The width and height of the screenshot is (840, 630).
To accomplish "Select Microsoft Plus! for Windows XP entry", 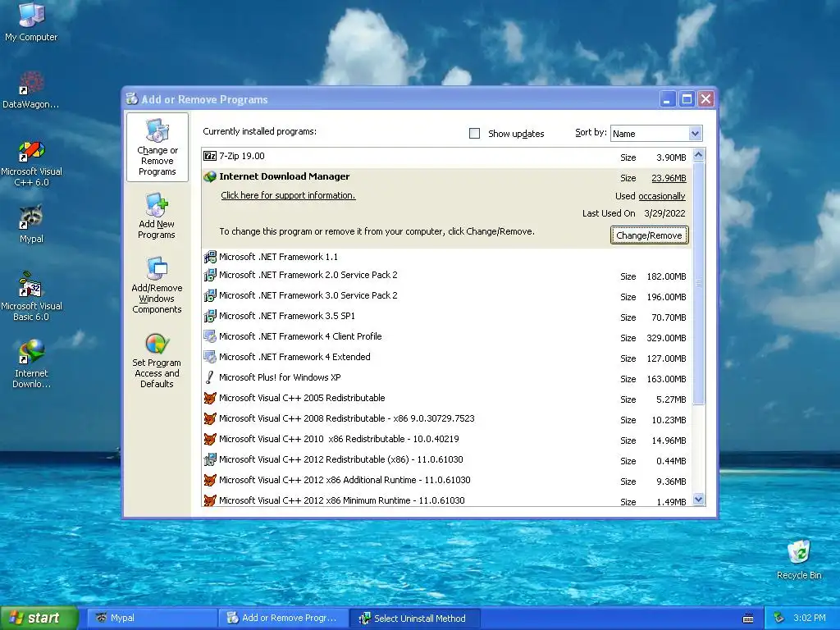I will click(x=280, y=377).
